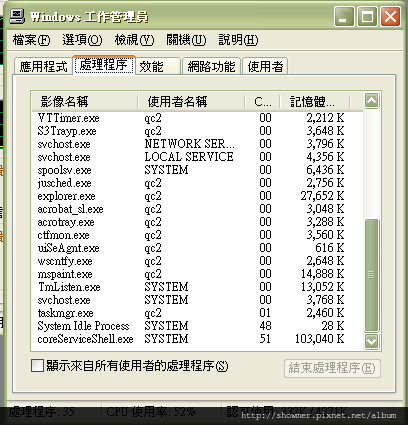Open the 選項(O) menu
Screen dimensions: 408x425
pos(82,40)
